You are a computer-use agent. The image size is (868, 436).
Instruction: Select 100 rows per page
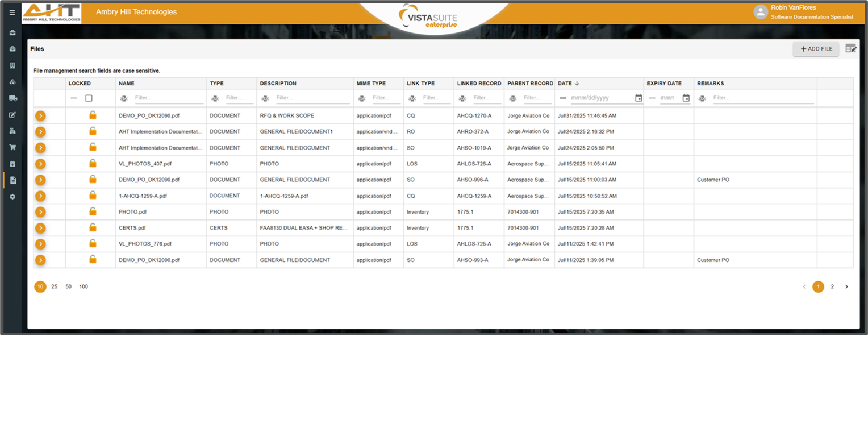pyautogui.click(x=84, y=286)
